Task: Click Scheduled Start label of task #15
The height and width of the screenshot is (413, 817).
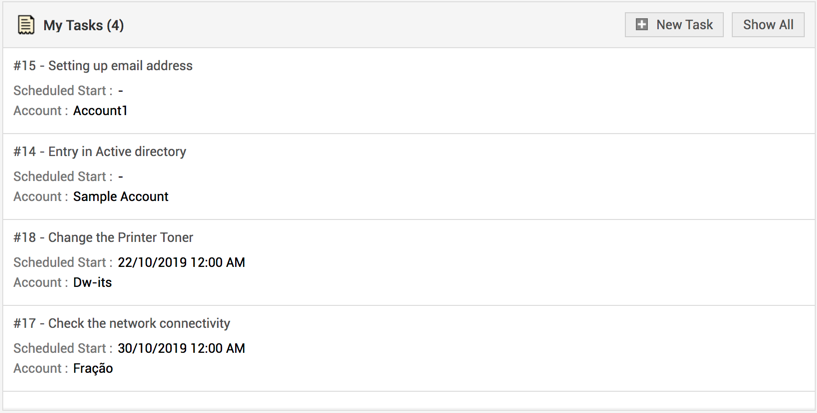Action: [x=62, y=91]
